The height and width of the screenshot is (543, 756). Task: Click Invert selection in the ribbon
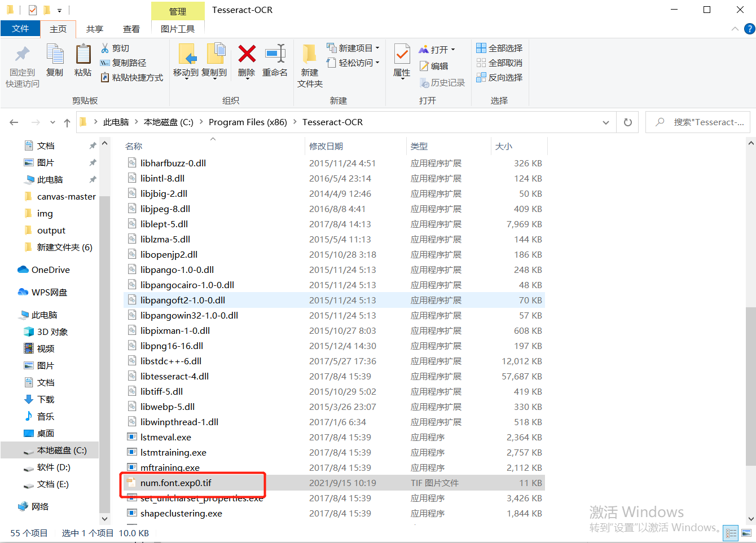click(x=499, y=77)
